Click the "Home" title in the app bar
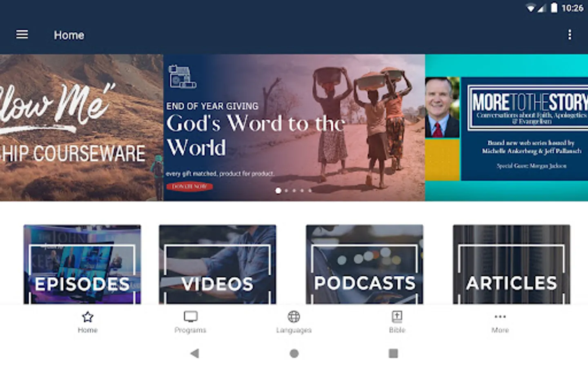 click(69, 35)
